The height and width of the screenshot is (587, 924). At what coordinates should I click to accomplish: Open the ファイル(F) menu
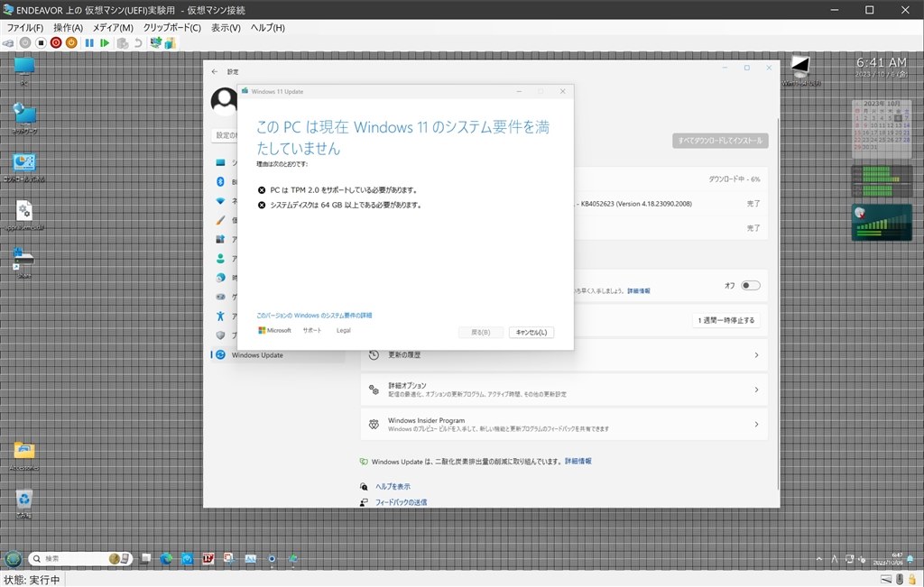(24, 28)
